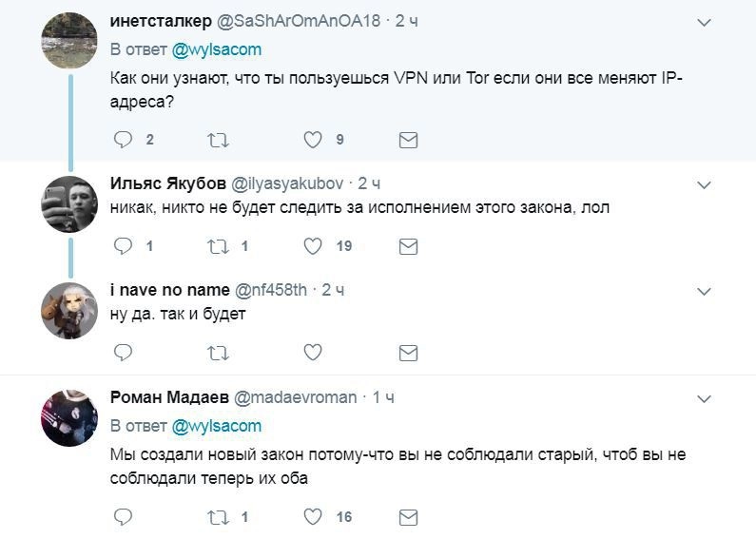Viewport: 756px width, 539px height.
Task: Open more options for инетсталкер's tweet
Action: 704,22
